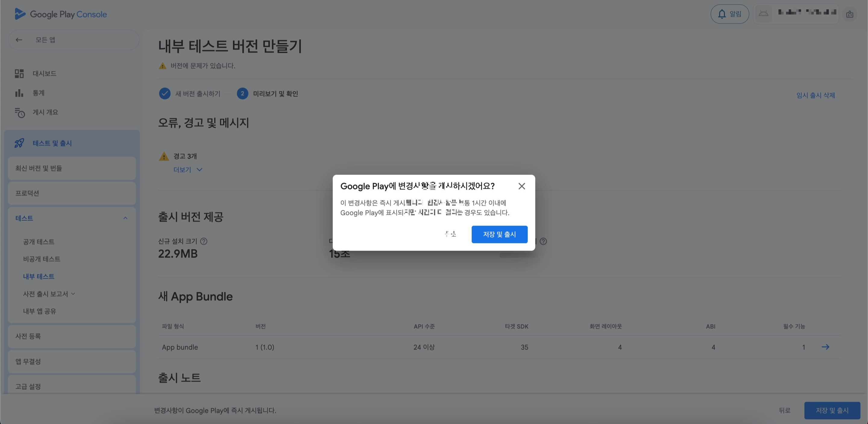
Task: Open the 게시 개요 clock-list icon in the sidebar
Action: tap(20, 112)
